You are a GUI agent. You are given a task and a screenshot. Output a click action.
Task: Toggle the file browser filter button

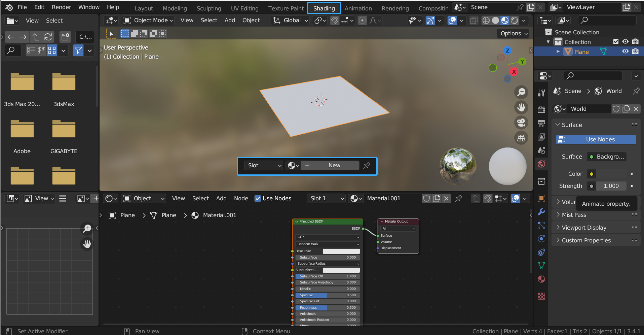tap(78, 51)
